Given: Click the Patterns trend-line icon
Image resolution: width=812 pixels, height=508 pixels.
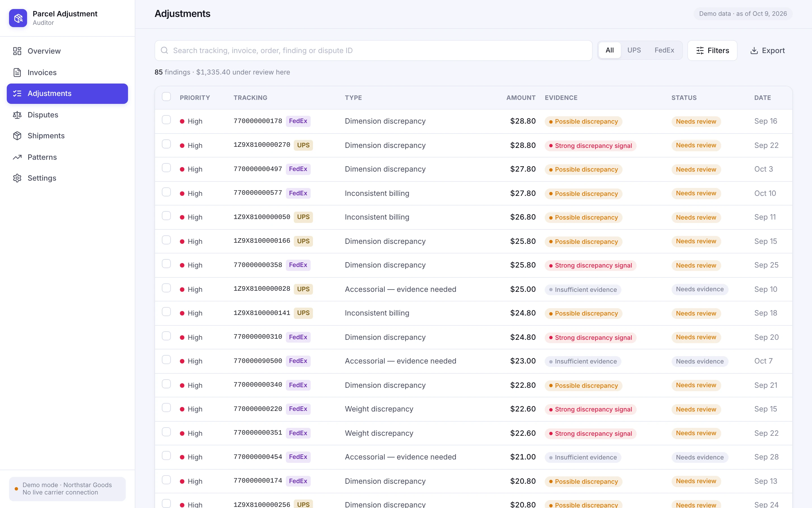Looking at the screenshot, I should coord(17,157).
